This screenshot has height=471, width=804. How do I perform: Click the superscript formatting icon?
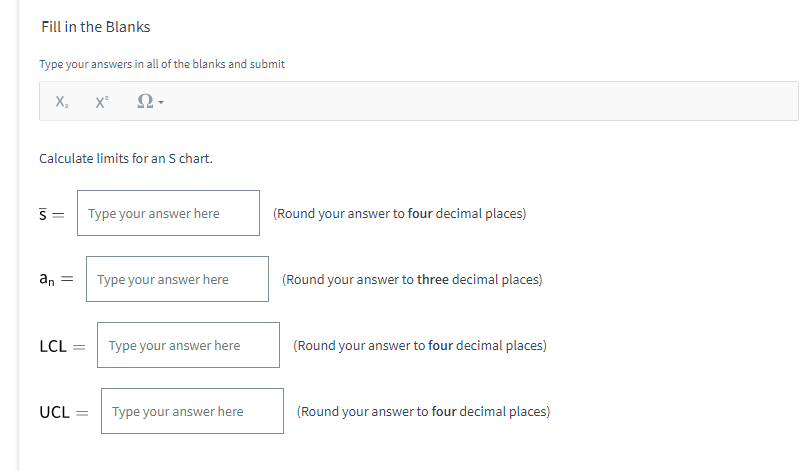point(101,102)
